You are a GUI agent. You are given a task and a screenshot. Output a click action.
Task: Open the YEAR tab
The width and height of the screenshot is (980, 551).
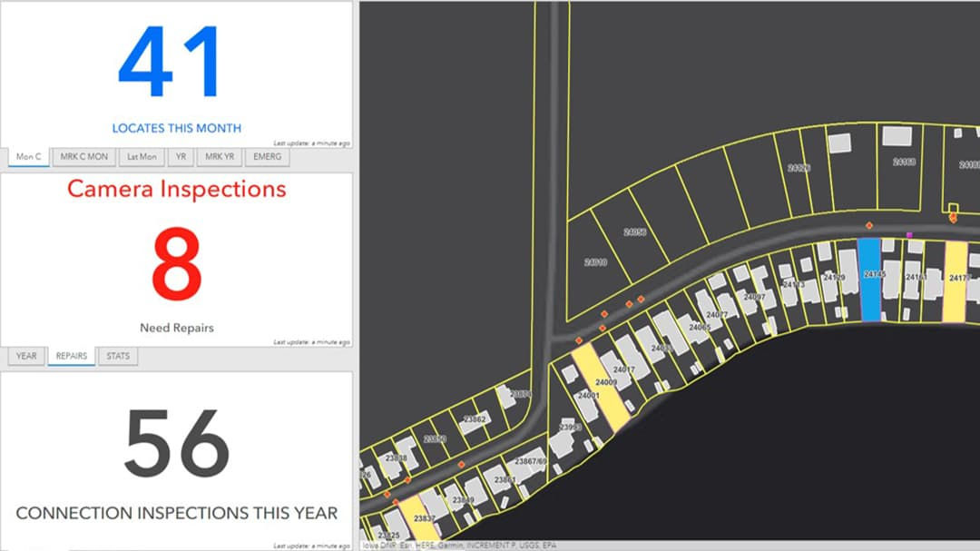coord(25,356)
